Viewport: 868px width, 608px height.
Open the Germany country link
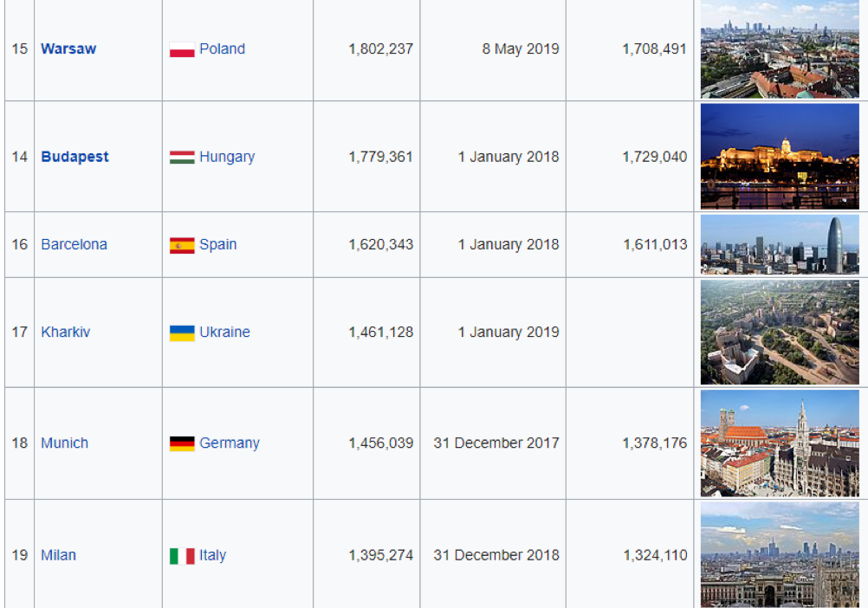tap(230, 443)
